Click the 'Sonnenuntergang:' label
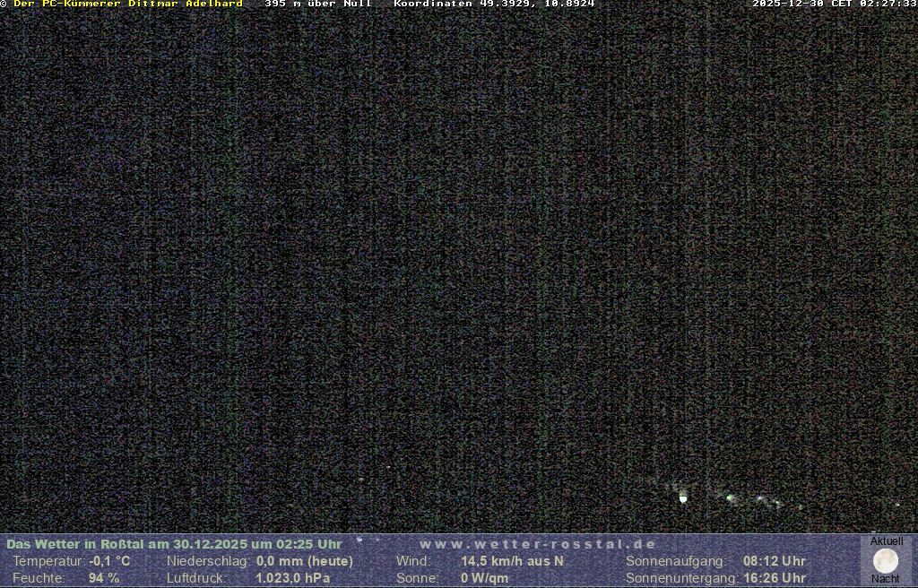Screen dimensions: 918x588 point(681,578)
